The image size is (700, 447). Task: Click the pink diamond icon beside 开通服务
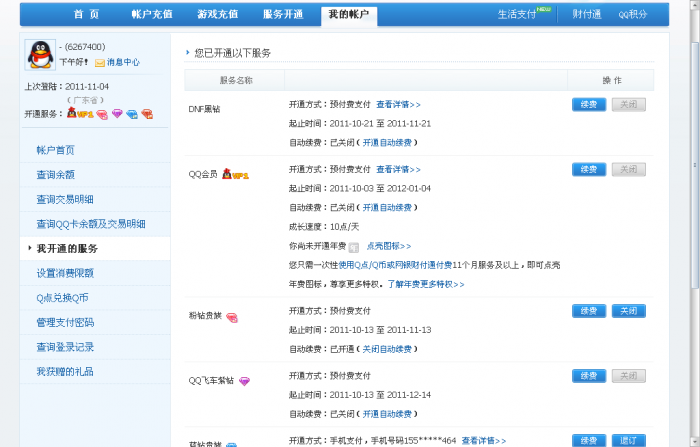[x=102, y=115]
